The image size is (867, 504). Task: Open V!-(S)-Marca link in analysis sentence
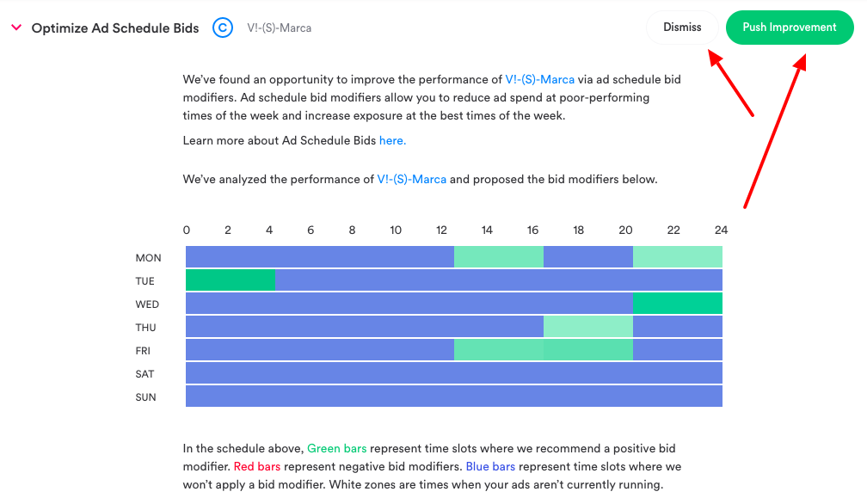click(411, 179)
